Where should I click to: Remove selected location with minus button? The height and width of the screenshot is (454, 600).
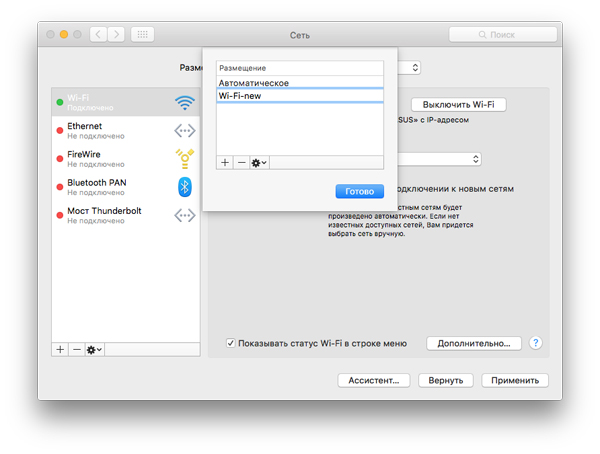pyautogui.click(x=241, y=162)
